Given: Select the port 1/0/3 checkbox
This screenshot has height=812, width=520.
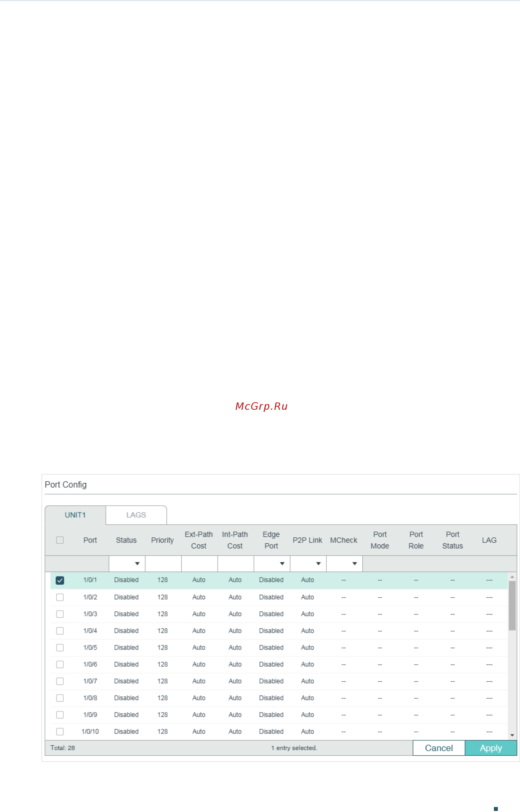Looking at the screenshot, I should [60, 614].
